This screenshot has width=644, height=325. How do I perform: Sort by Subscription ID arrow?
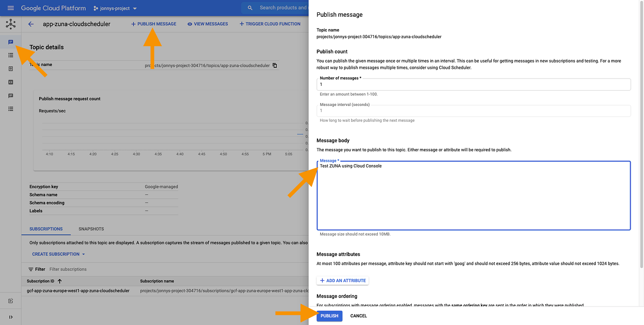click(60, 281)
